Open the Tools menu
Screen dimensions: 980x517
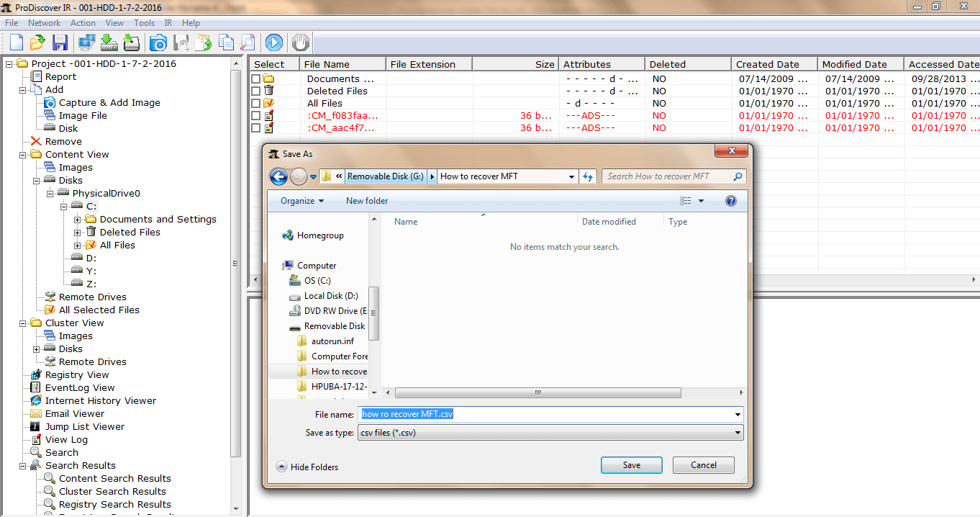(x=144, y=23)
